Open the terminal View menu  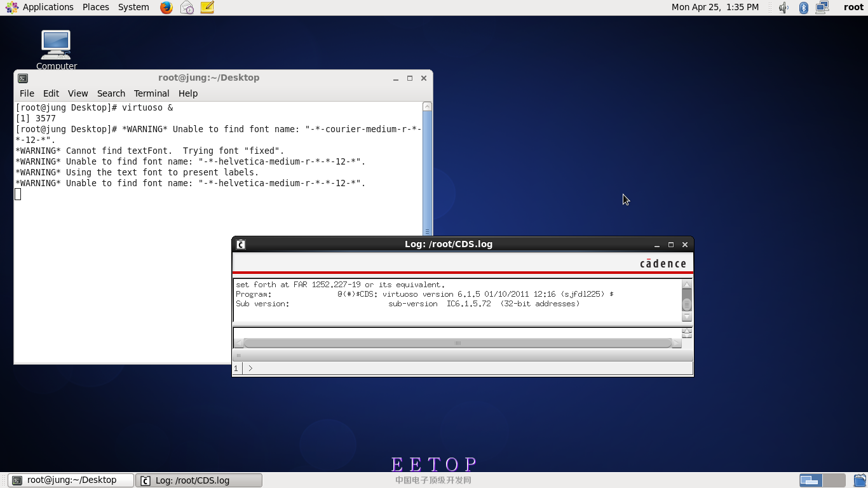click(x=78, y=93)
